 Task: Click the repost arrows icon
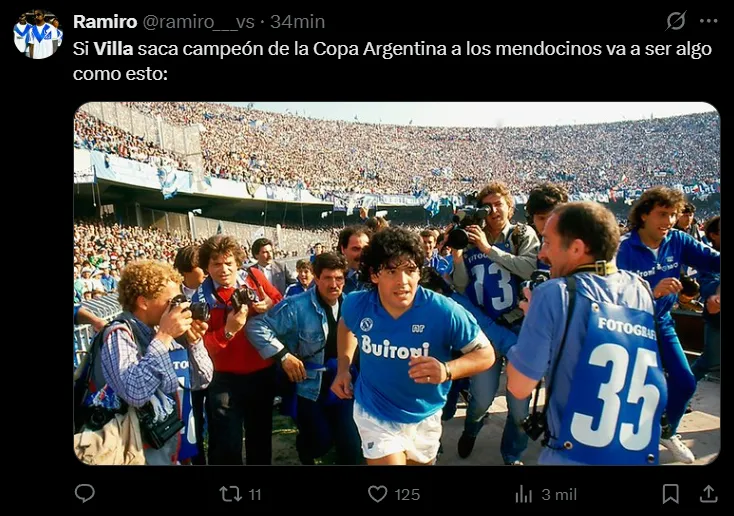(230, 494)
